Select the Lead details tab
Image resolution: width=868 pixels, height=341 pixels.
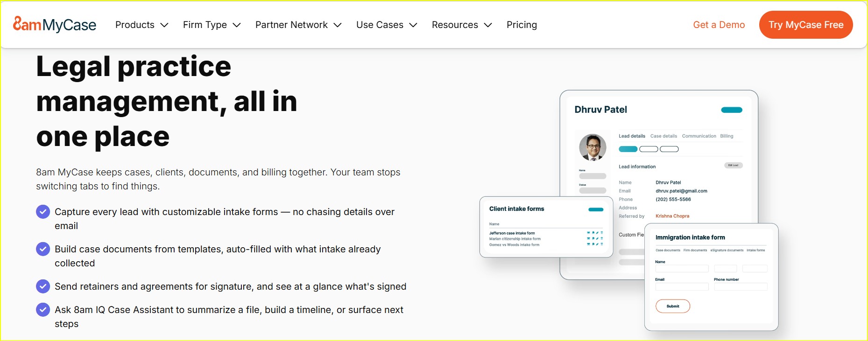[x=632, y=136]
